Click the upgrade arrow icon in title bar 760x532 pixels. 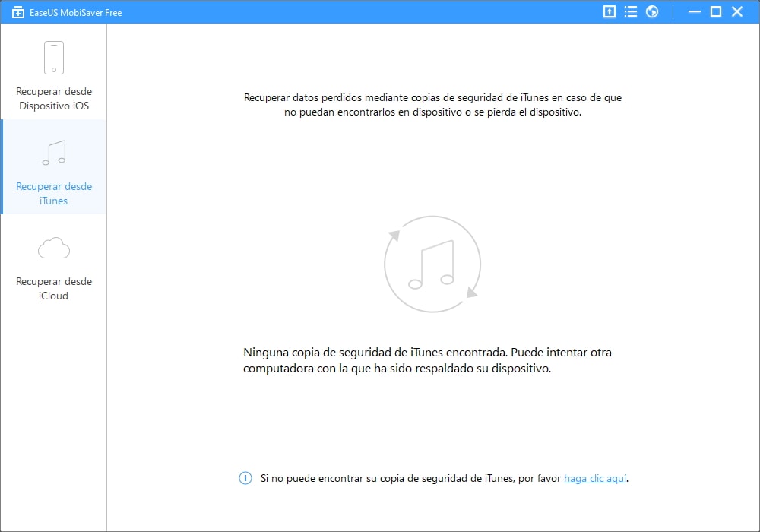coord(610,11)
